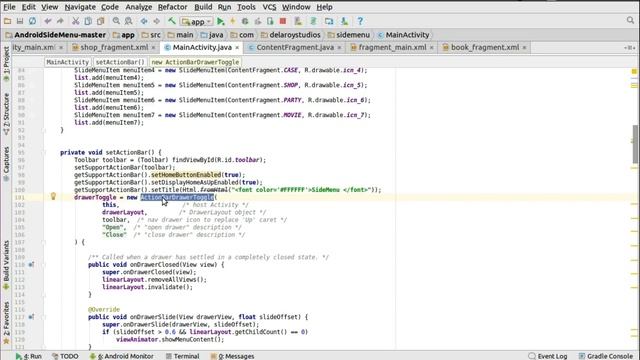Click the Paste toolbar icon
Image resolution: width=640 pixels, height=360 pixels.
click(x=100, y=21)
